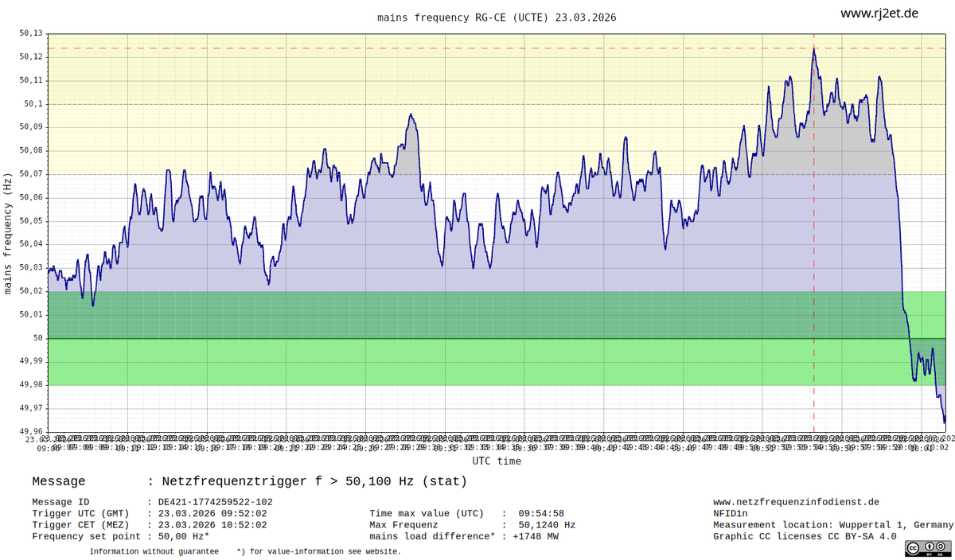Click the Creative Commons BY-SA license badge
Image resolution: width=955 pixels, height=560 pixels.
click(927, 547)
